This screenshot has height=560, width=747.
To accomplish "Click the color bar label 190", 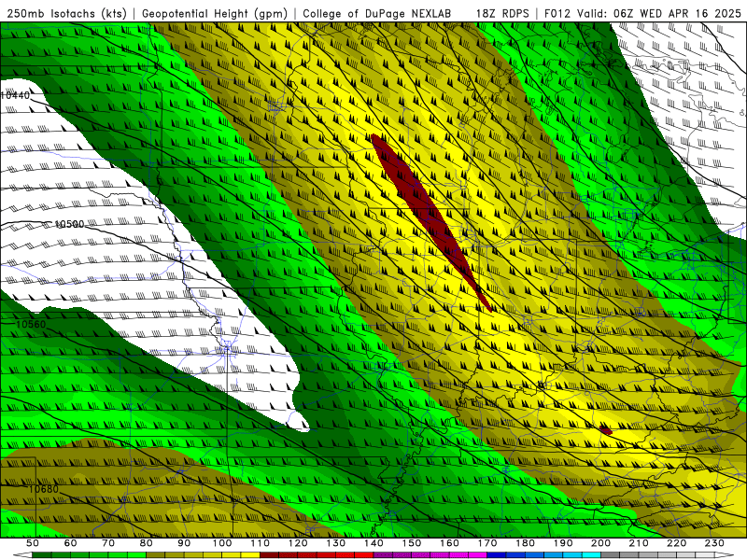I will click(563, 543).
